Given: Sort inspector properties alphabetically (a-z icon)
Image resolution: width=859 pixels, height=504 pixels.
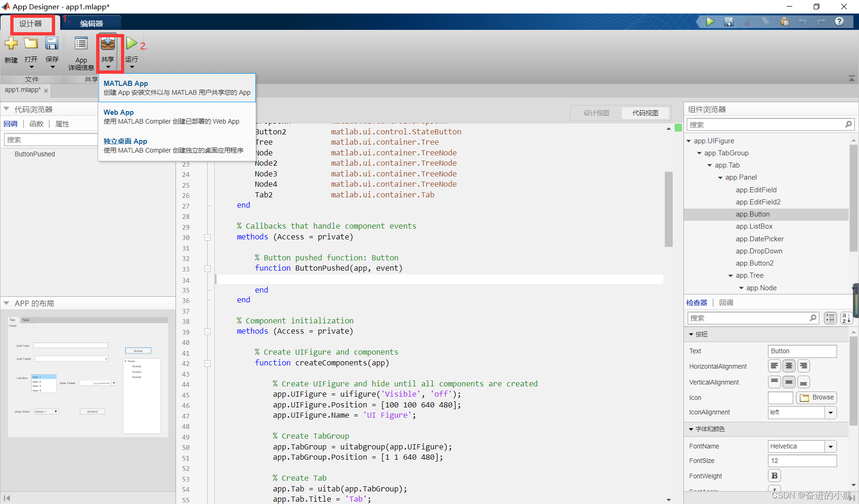Looking at the screenshot, I should [x=846, y=318].
